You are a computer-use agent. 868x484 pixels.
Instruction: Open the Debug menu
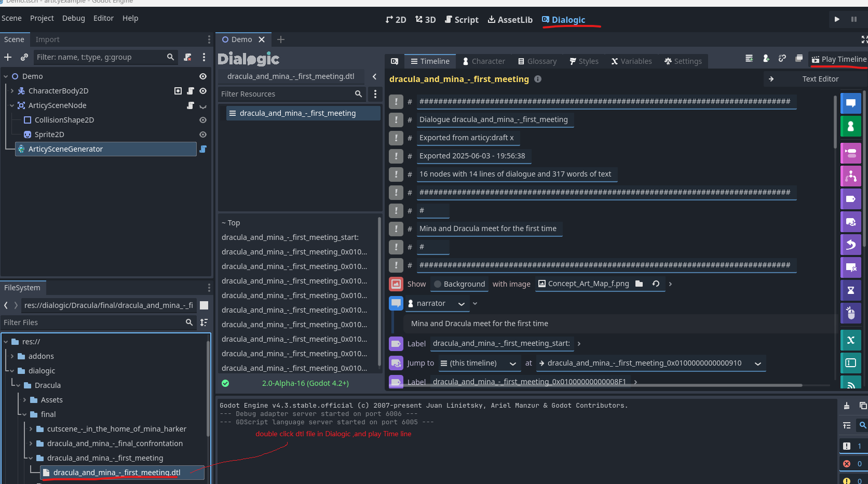pos(74,18)
